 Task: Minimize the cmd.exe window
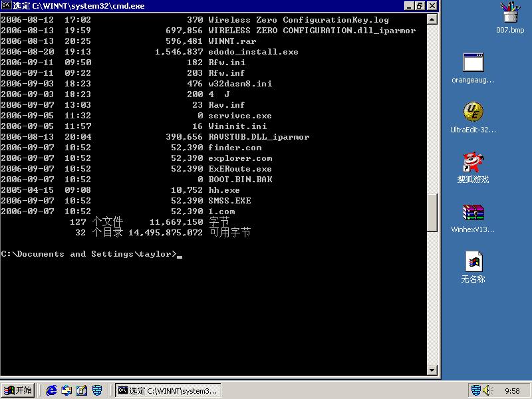410,6
